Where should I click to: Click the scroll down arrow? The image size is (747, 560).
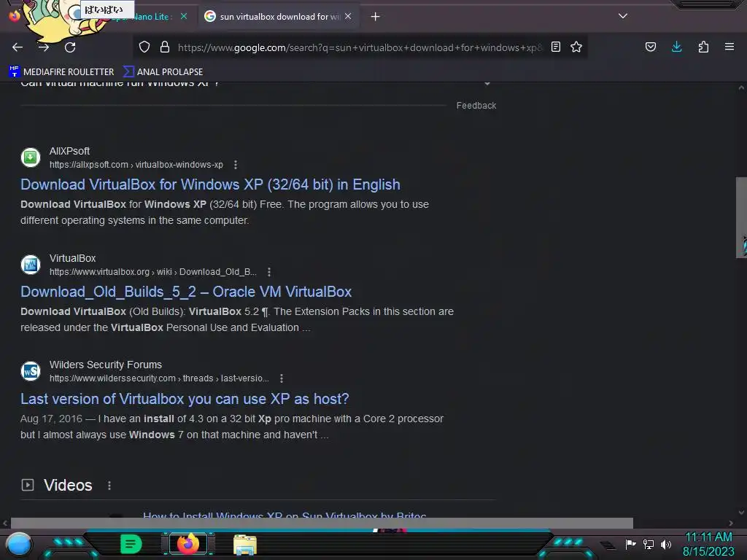[741, 513]
